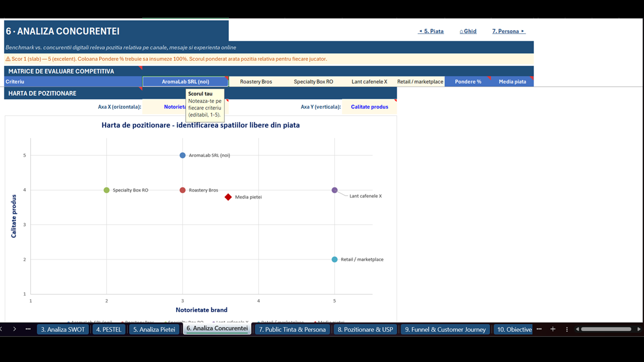Select the Criteriu header cell

[73, 81]
